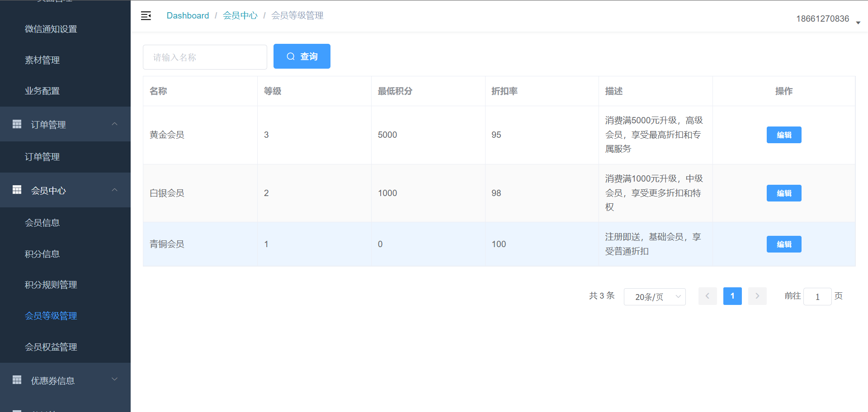Go to the previous page arrow
The image size is (868, 412).
click(708, 296)
